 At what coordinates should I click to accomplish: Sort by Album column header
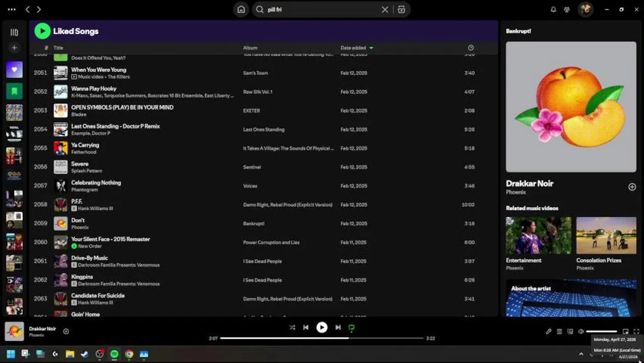[x=250, y=48]
